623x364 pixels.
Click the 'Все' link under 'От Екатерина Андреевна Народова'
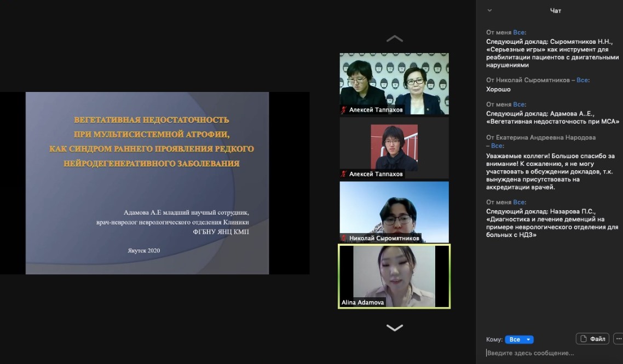(x=497, y=146)
